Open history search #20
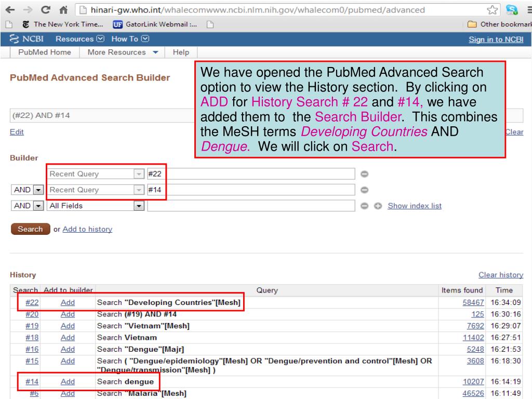532x399 pixels. tap(32, 314)
